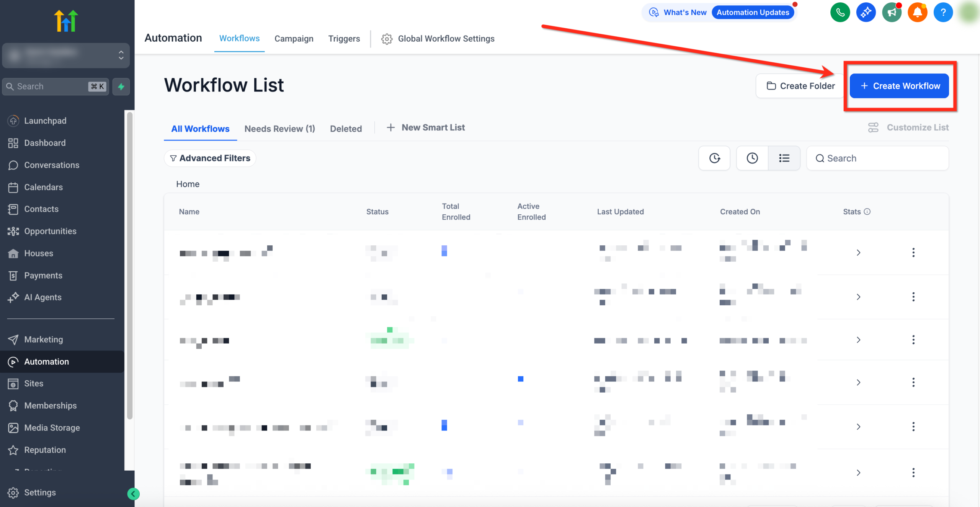The width and height of the screenshot is (980, 507).
Task: Click the Create Workflow button
Action: (x=899, y=86)
